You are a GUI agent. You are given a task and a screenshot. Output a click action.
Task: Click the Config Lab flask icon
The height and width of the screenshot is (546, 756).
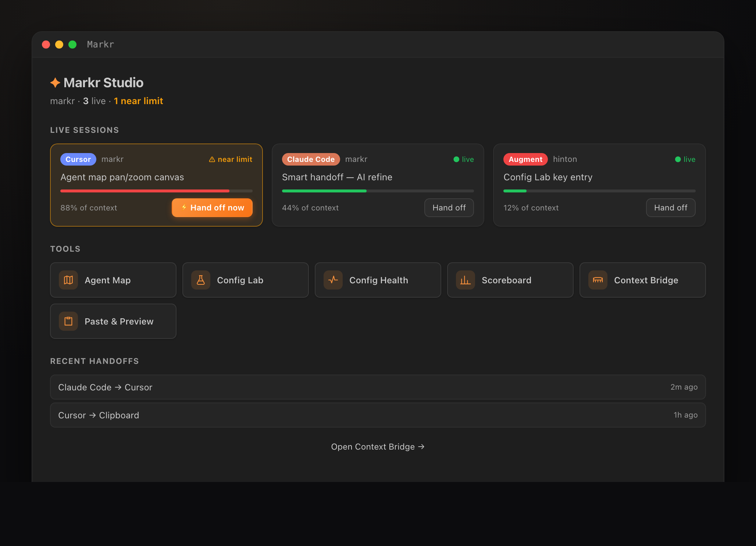[x=201, y=280]
